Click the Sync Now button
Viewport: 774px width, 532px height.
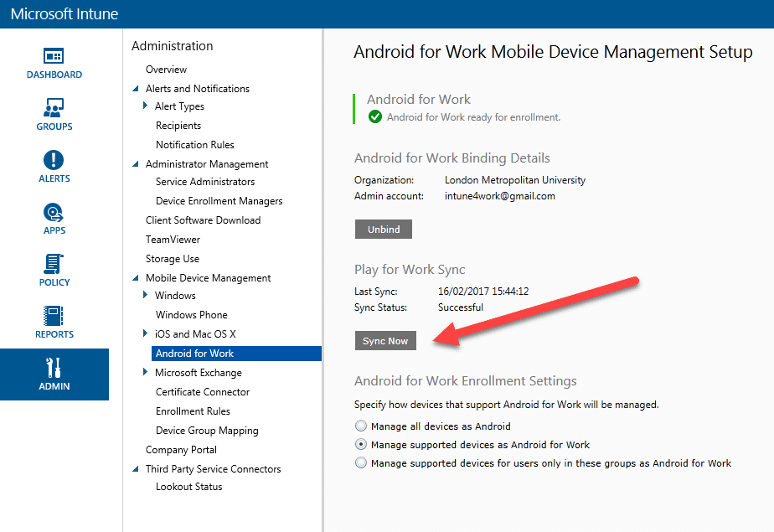click(x=385, y=340)
